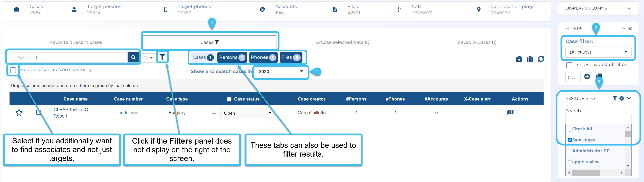Open map action for CLEAR test case

click(510, 113)
